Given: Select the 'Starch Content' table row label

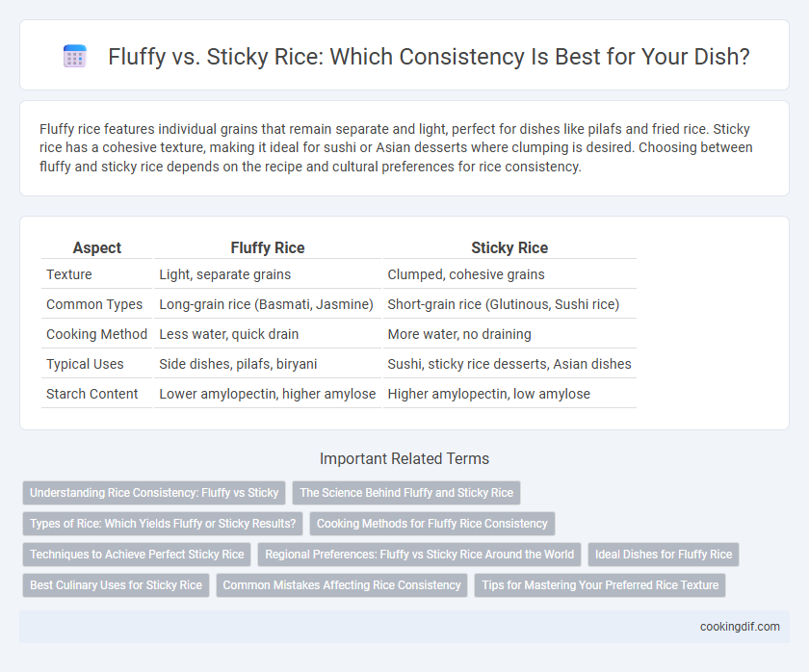Looking at the screenshot, I should click(91, 394).
